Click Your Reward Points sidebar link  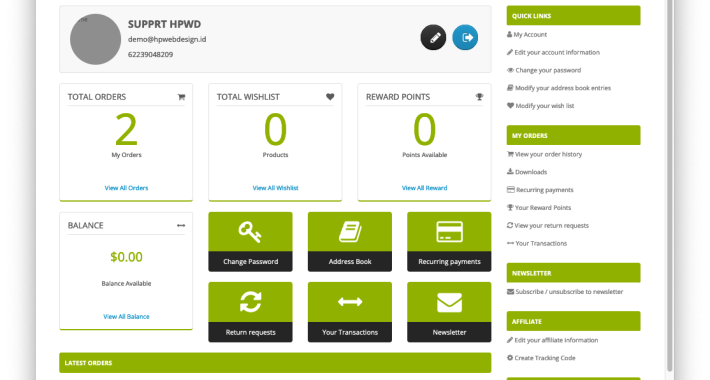tap(543, 208)
